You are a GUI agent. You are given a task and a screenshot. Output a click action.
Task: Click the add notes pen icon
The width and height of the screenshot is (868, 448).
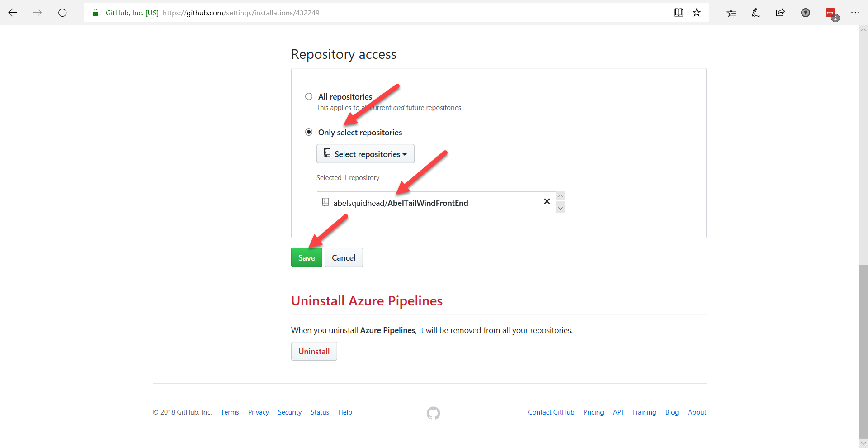click(755, 13)
